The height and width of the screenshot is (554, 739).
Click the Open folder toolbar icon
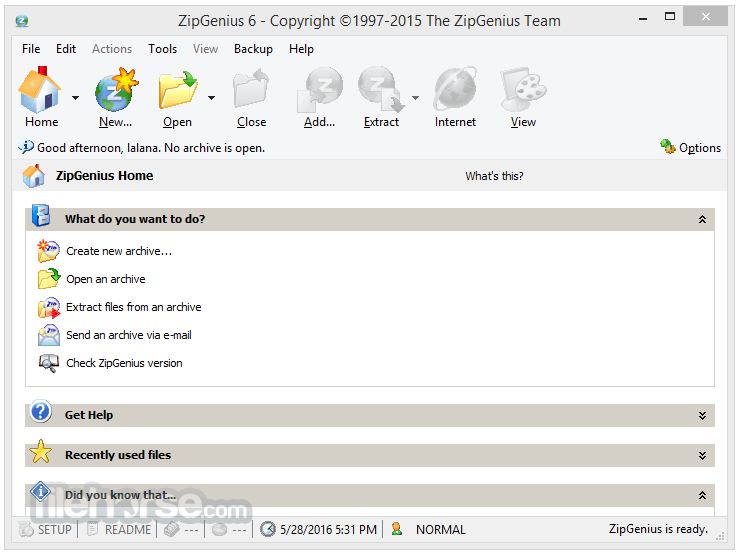[x=177, y=91]
